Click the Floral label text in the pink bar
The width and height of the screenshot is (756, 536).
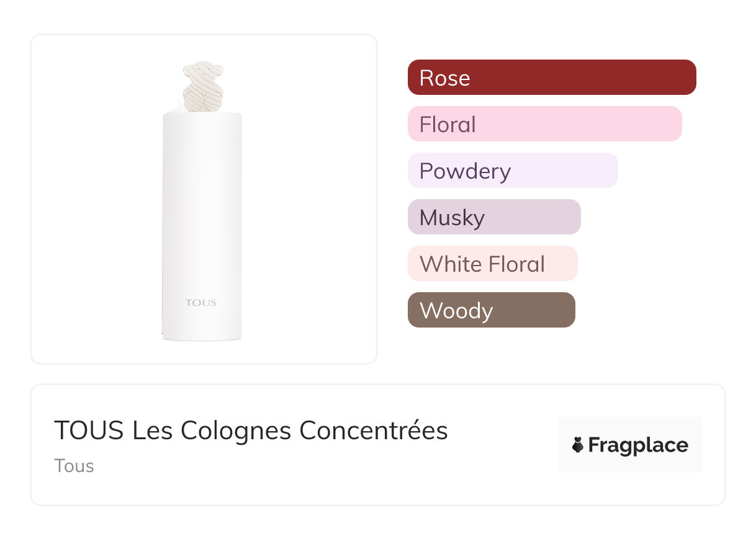coord(448,124)
